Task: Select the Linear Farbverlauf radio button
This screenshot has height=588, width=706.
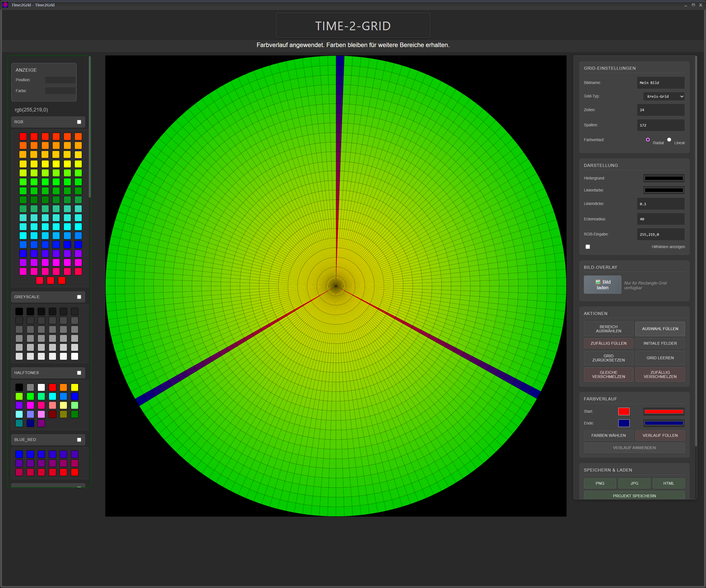Action: 669,139
